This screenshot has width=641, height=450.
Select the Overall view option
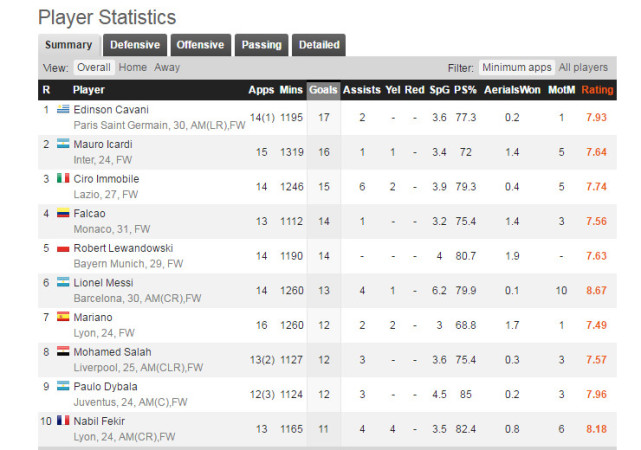click(94, 68)
